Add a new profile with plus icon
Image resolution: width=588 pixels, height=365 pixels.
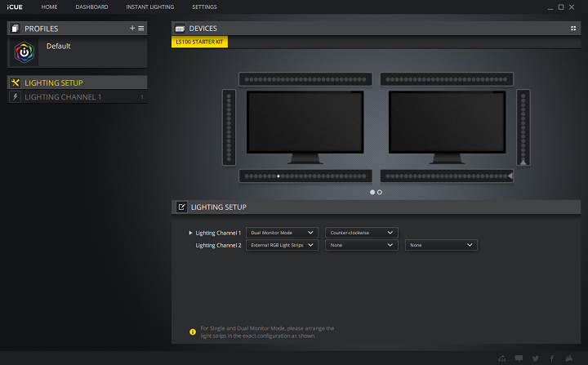point(132,28)
